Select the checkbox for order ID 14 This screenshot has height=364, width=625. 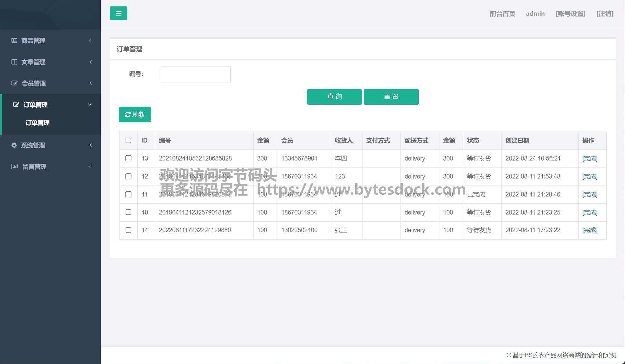tap(128, 230)
